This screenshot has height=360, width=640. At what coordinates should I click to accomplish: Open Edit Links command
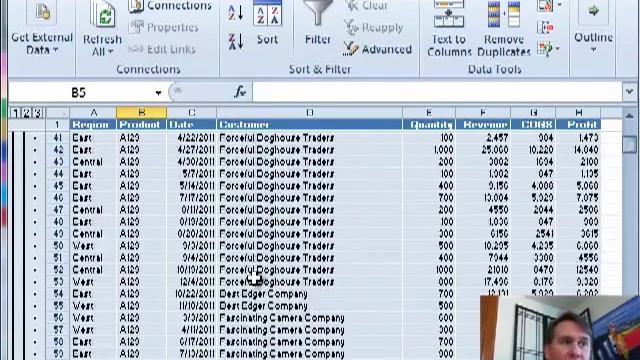(x=162, y=49)
